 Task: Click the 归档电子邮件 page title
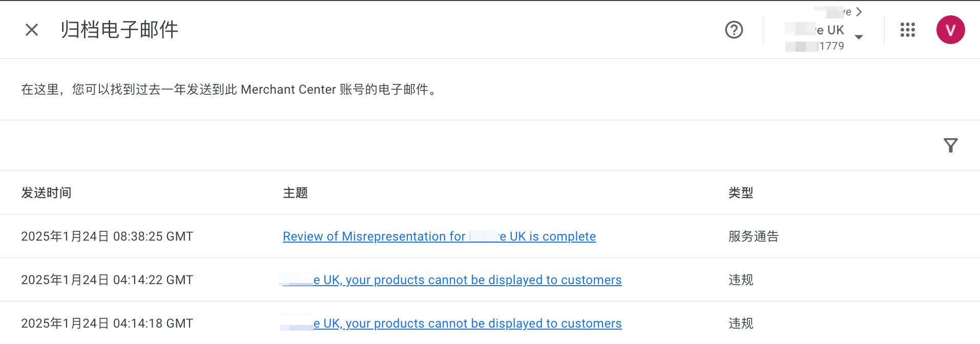tap(119, 30)
